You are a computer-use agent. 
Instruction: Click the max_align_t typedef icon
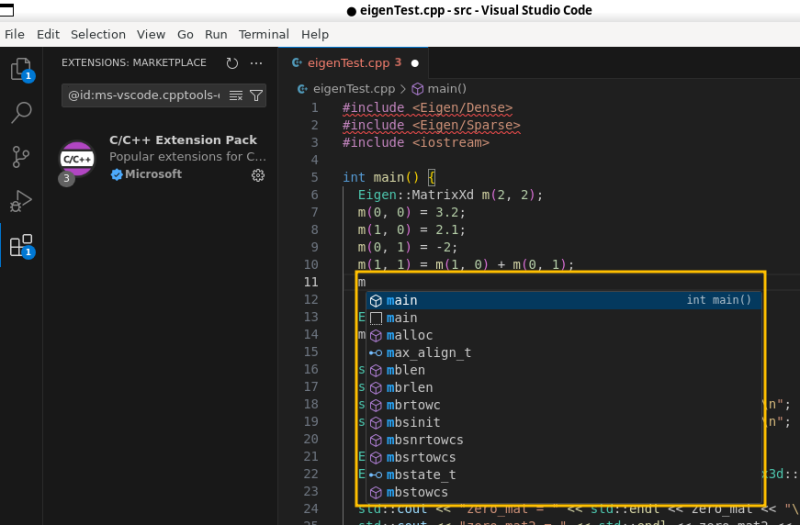(x=376, y=353)
